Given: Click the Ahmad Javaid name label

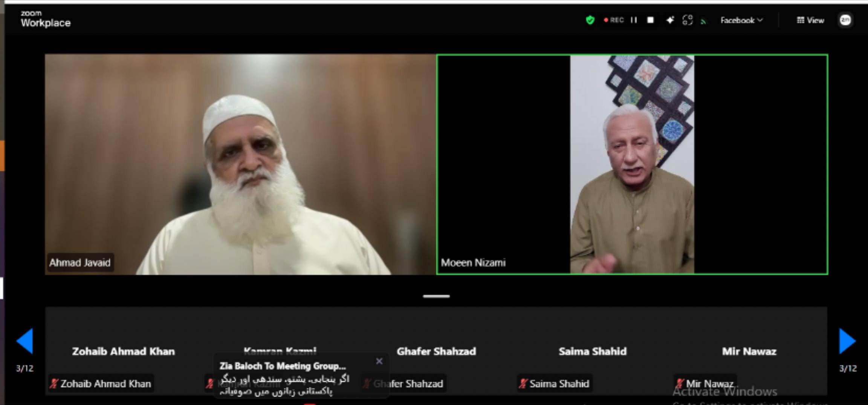Looking at the screenshot, I should coord(80,262).
